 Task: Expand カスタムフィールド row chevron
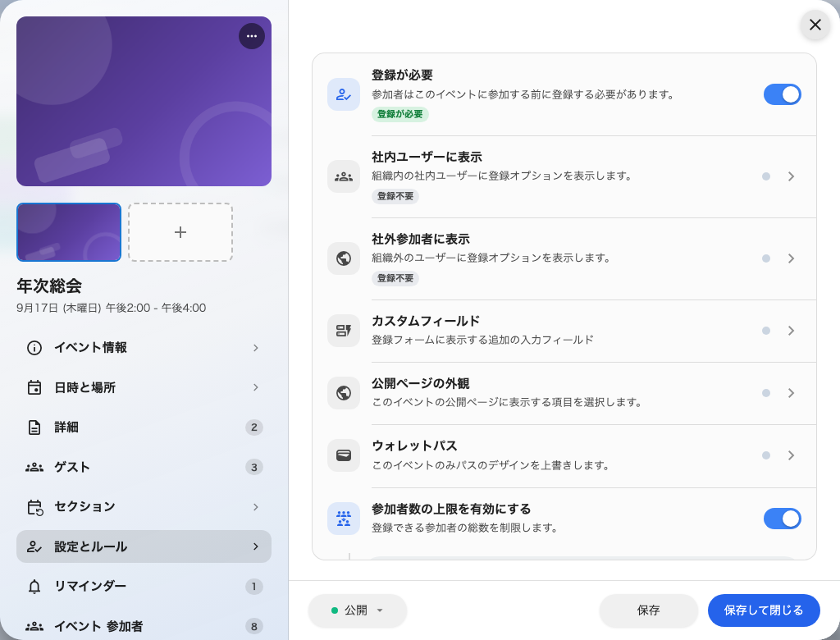click(x=792, y=331)
